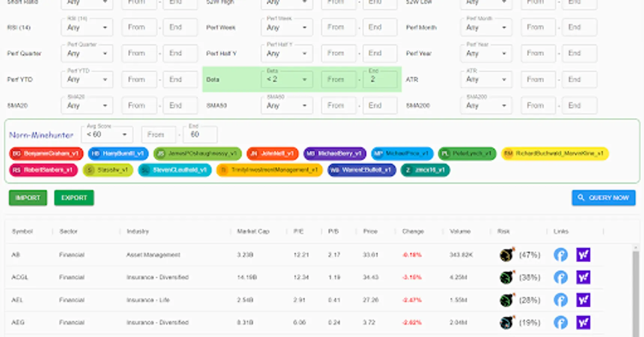Expand the Perf Month dropdown
644x337 pixels.
(x=486, y=27)
